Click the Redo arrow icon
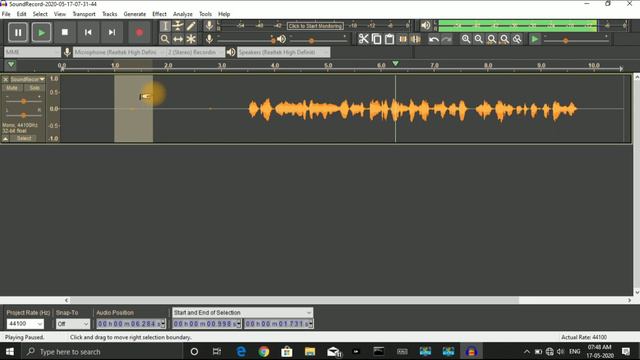640x360 pixels. coord(447,39)
